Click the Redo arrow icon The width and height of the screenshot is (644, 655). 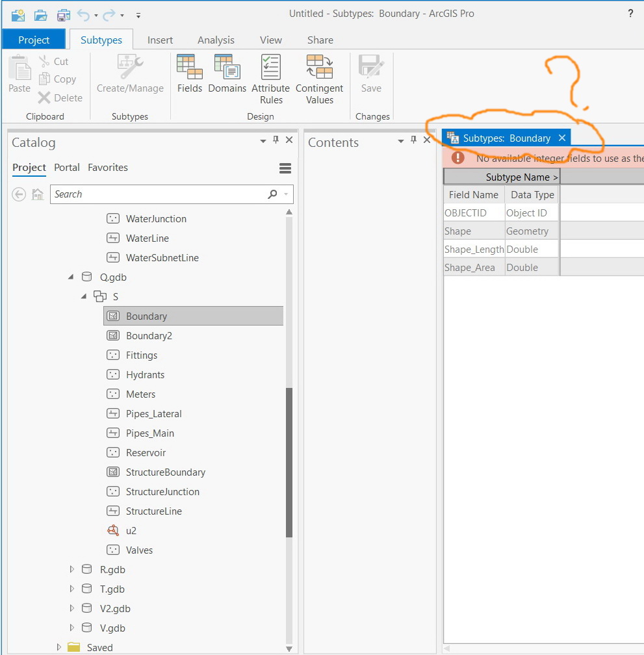pyautogui.click(x=109, y=15)
